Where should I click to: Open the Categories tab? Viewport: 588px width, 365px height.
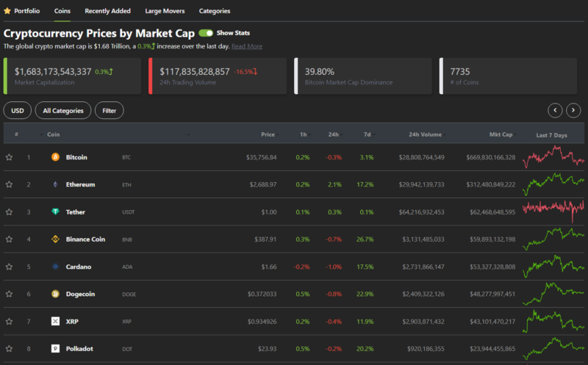point(215,11)
